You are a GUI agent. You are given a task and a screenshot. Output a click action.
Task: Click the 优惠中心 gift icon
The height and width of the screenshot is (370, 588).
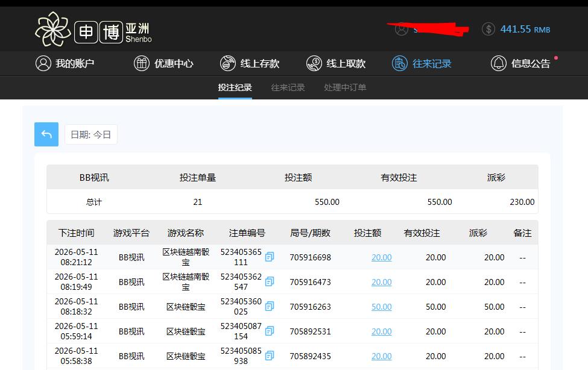pos(142,63)
